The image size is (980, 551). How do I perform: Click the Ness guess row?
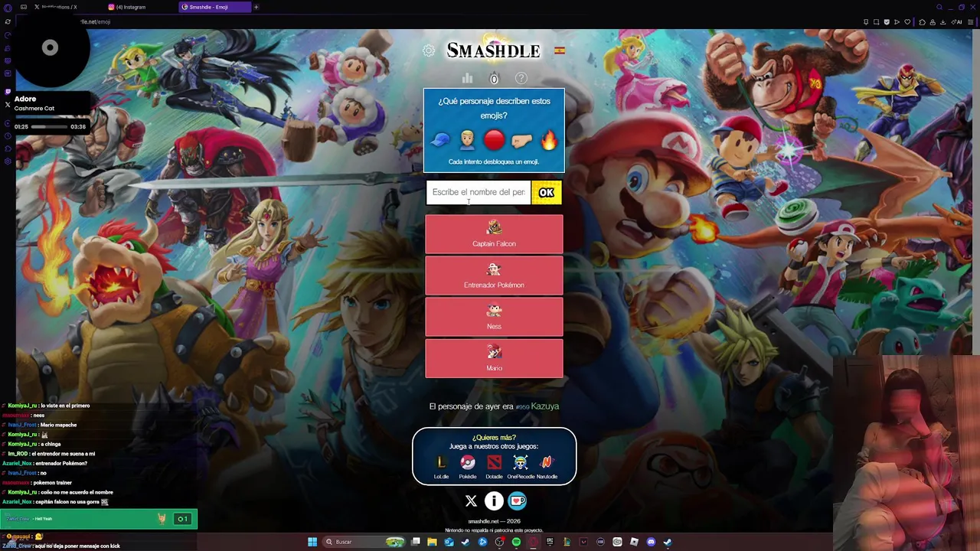click(x=494, y=317)
